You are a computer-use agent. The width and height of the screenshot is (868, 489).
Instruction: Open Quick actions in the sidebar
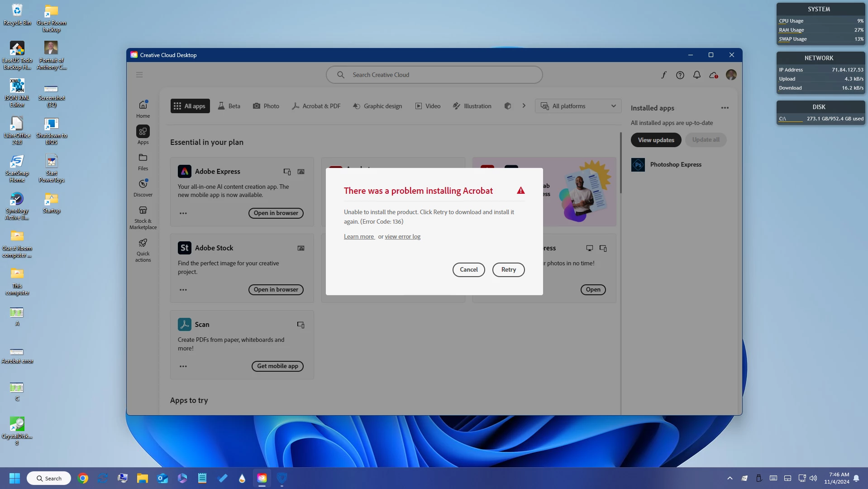(x=143, y=250)
